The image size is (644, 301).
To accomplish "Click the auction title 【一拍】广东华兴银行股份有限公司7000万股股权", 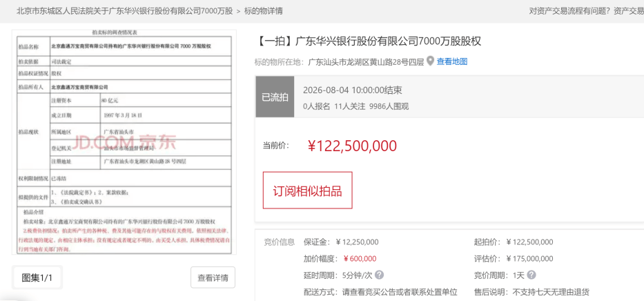I will (x=368, y=41).
